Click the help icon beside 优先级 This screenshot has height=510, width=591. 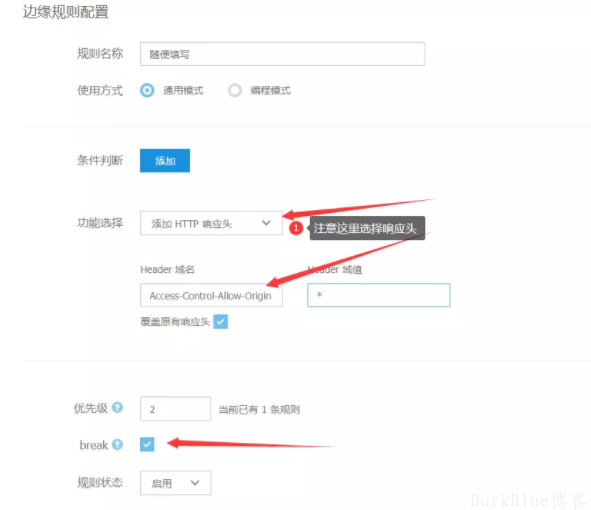pyautogui.click(x=118, y=407)
